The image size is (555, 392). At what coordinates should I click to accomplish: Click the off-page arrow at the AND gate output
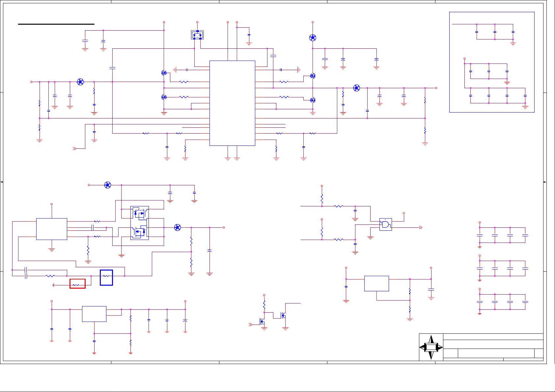(420, 227)
